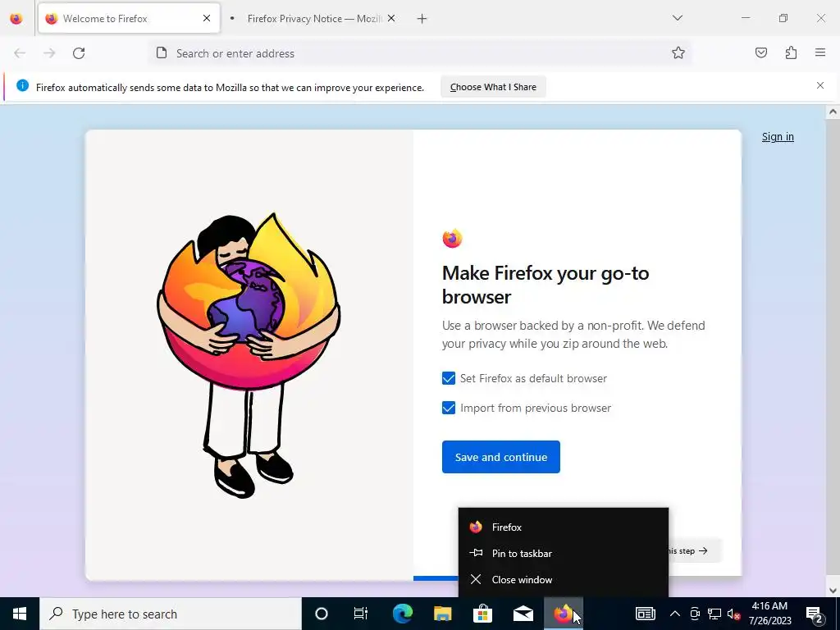Open the Action Center notifications icon
Viewport: 840px width, 630px height.
(x=815, y=614)
